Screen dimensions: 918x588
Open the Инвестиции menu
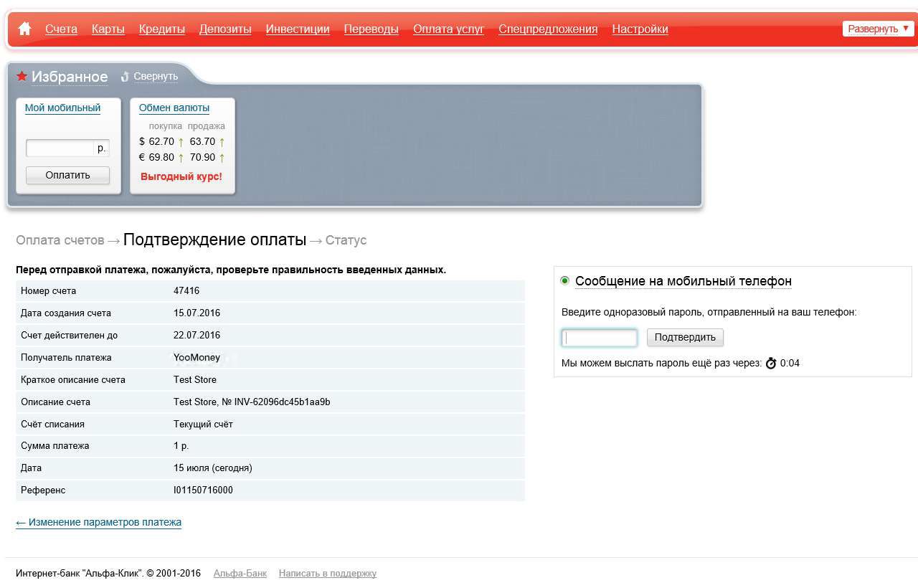tap(298, 29)
